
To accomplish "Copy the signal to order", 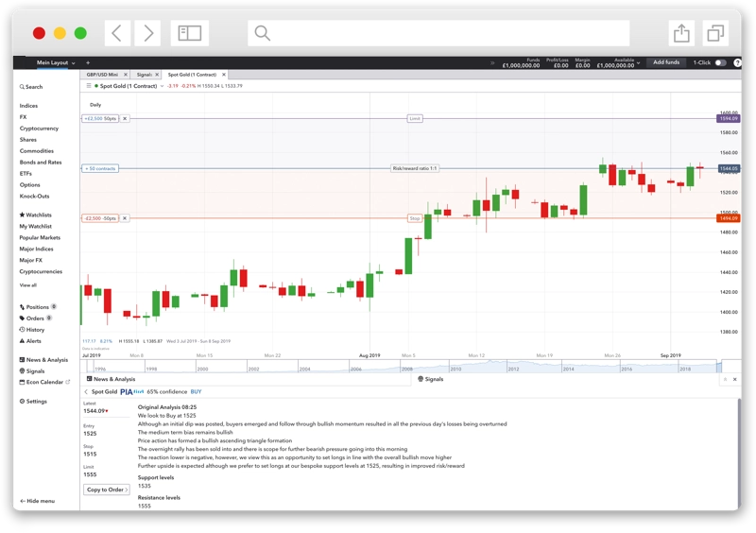I will (x=107, y=490).
